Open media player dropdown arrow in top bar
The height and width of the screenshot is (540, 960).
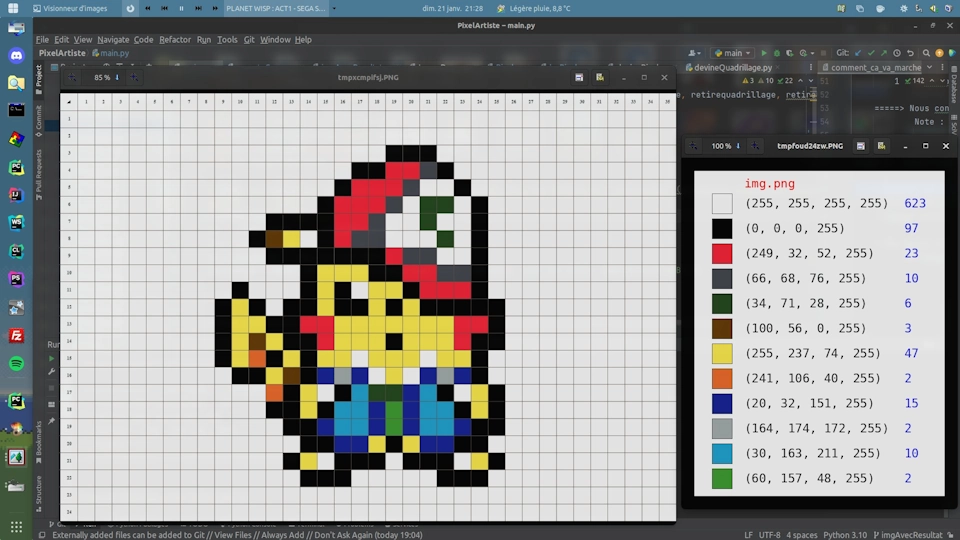point(334,9)
